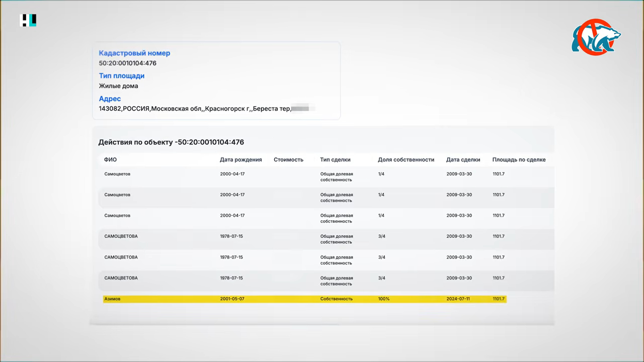Click the blurred portion of the address
644x362 pixels.
303,109
